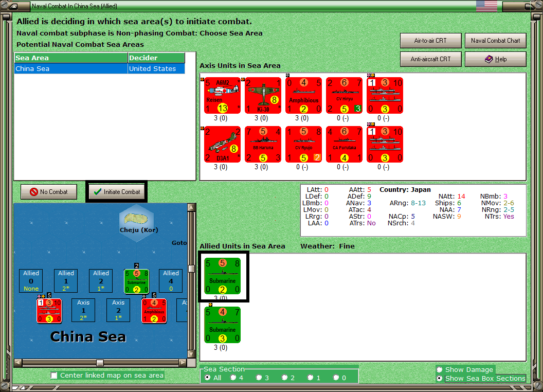
Task: Click the Allied 1 sea box section
Action: pyautogui.click(x=66, y=281)
